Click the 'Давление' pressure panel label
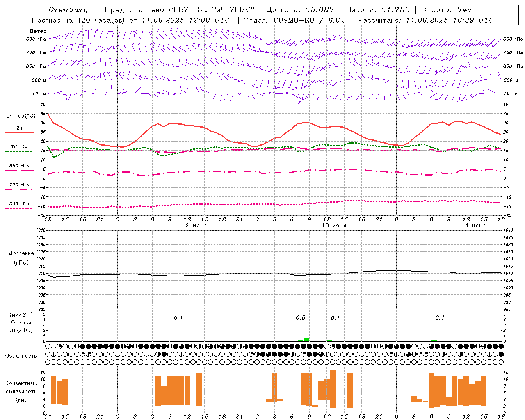 pos(21,253)
